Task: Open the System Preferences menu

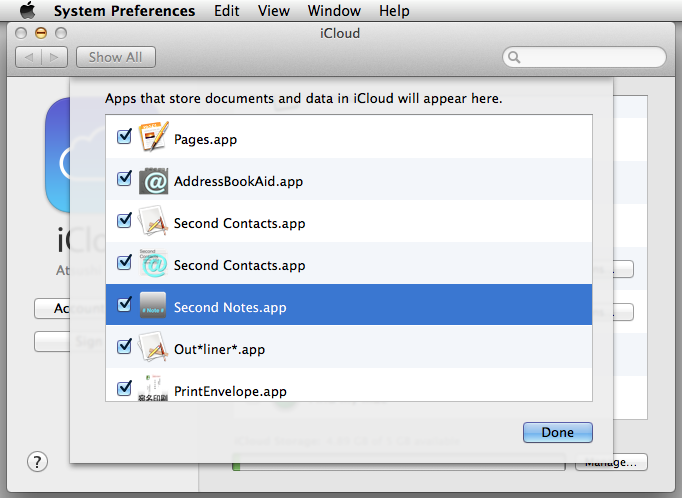Action: click(124, 10)
